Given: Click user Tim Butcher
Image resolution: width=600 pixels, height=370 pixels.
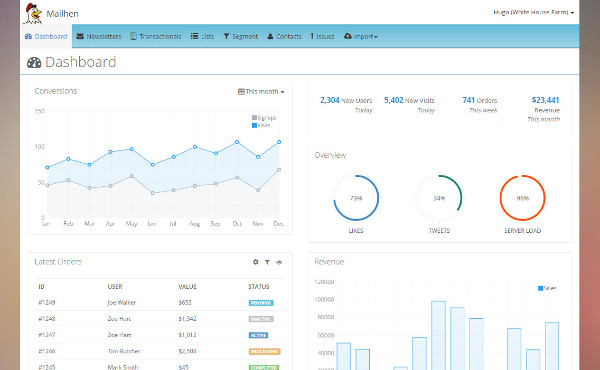Looking at the screenshot, I should coord(124,351).
